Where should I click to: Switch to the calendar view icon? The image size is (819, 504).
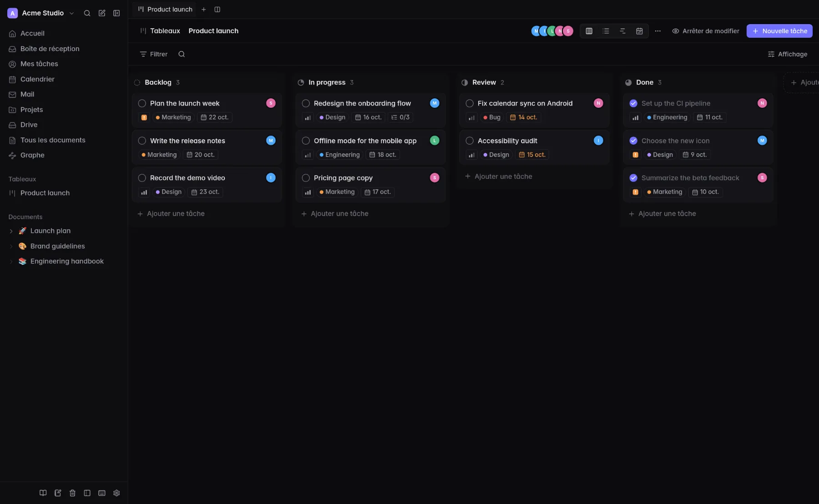point(639,31)
